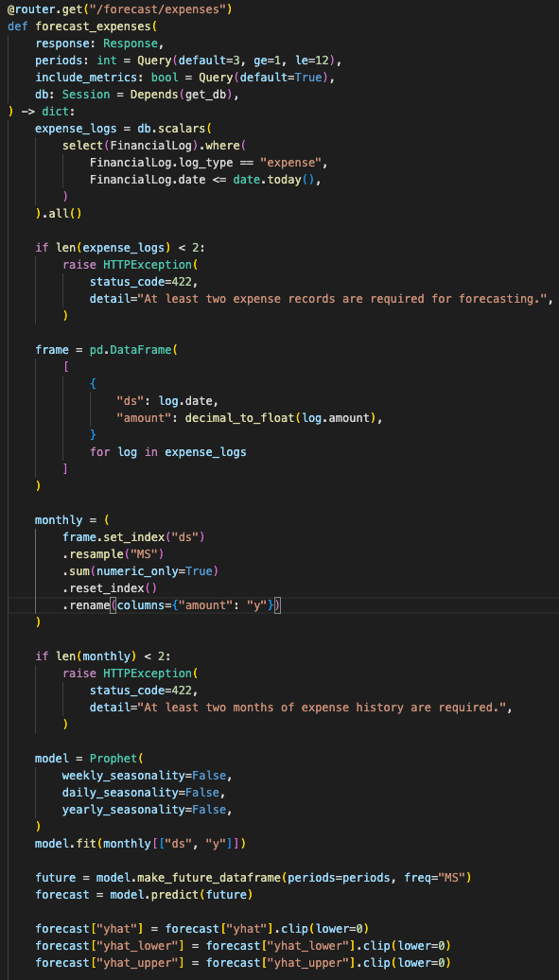Click the '.reset_index()' line

(x=110, y=587)
